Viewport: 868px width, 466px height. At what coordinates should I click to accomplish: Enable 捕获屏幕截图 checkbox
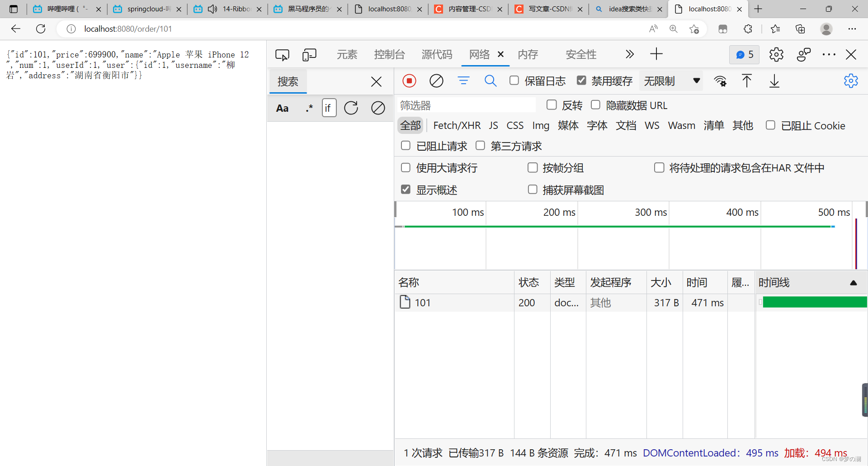(x=533, y=190)
